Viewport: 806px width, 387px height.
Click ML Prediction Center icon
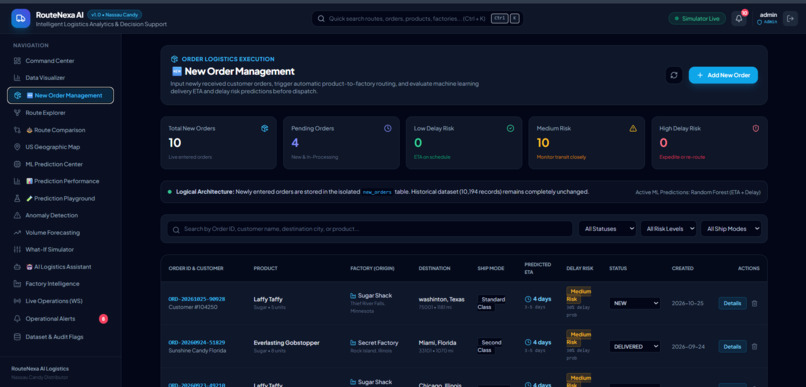point(17,164)
